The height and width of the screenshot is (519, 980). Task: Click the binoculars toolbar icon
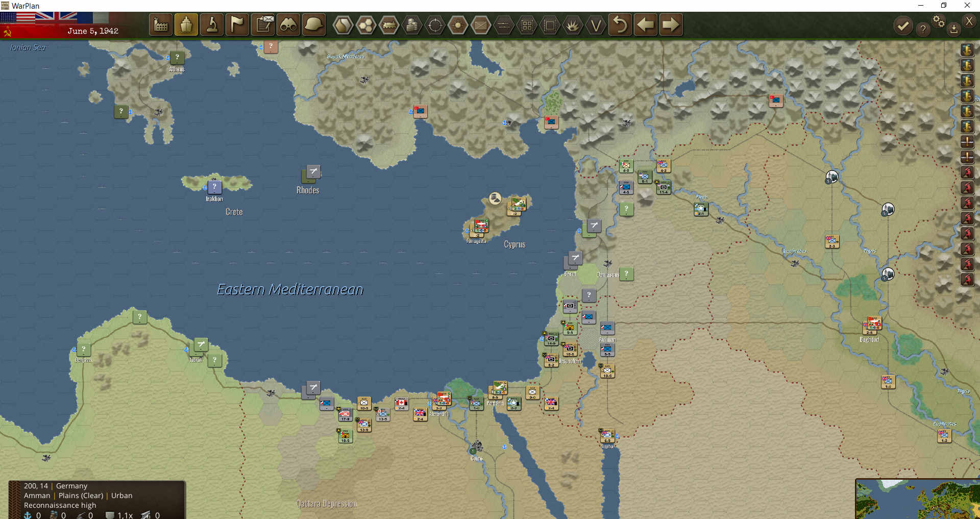288,24
